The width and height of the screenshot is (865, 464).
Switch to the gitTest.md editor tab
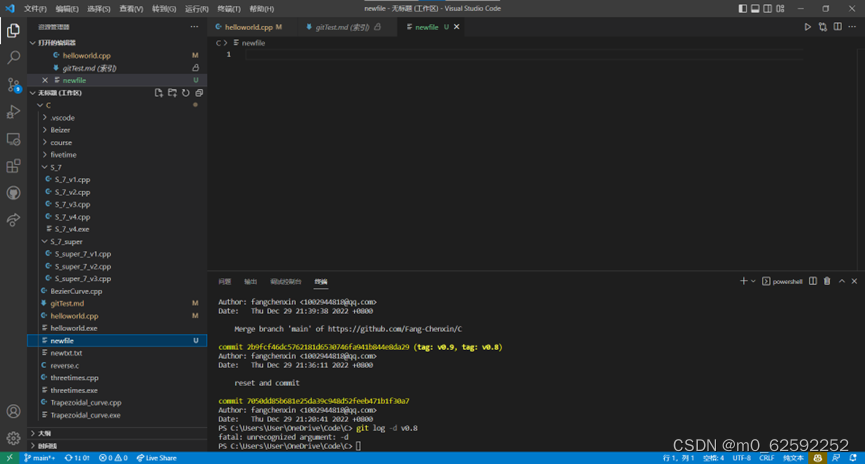(x=343, y=27)
